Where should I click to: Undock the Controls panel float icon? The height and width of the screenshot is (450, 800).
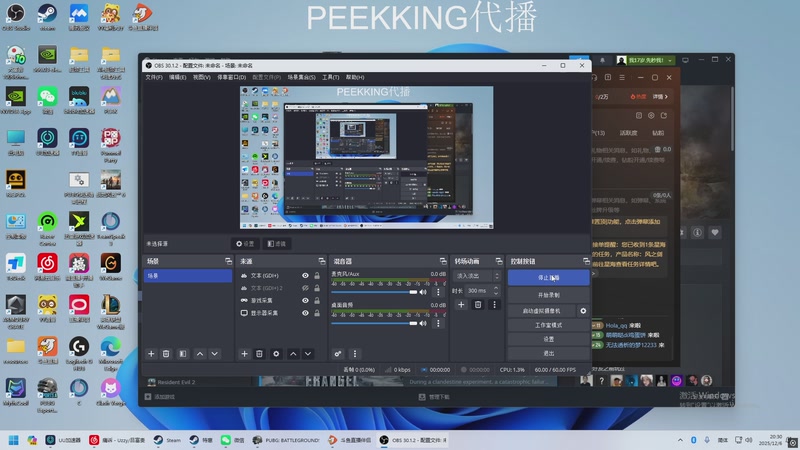click(x=586, y=261)
